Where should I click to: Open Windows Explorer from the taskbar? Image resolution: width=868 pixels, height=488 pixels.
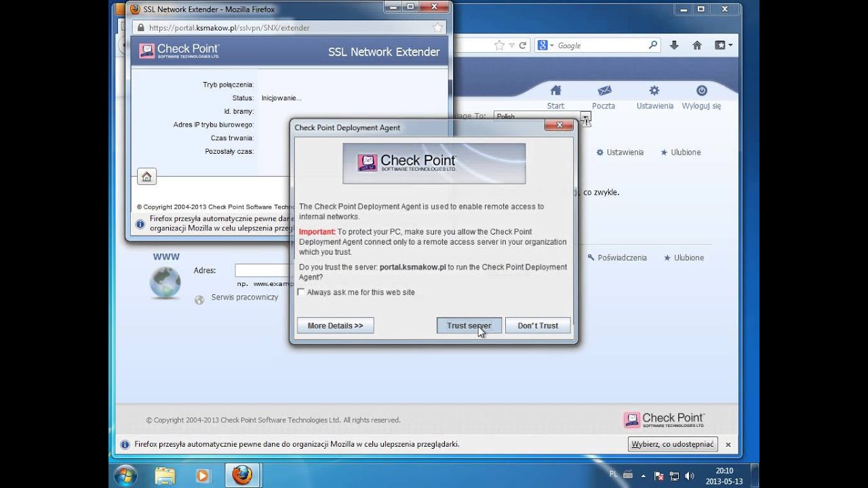pos(165,476)
